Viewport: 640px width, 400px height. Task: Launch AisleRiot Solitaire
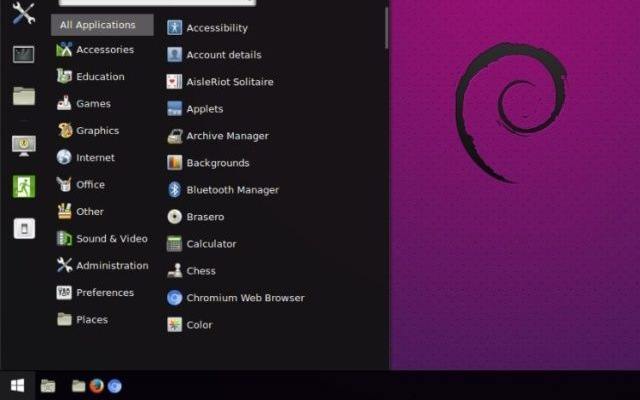[220, 82]
